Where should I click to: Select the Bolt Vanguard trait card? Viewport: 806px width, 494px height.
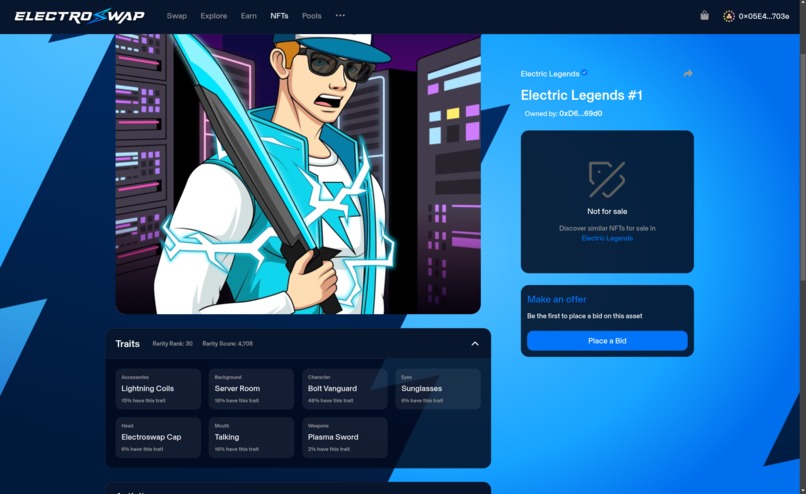click(x=345, y=389)
